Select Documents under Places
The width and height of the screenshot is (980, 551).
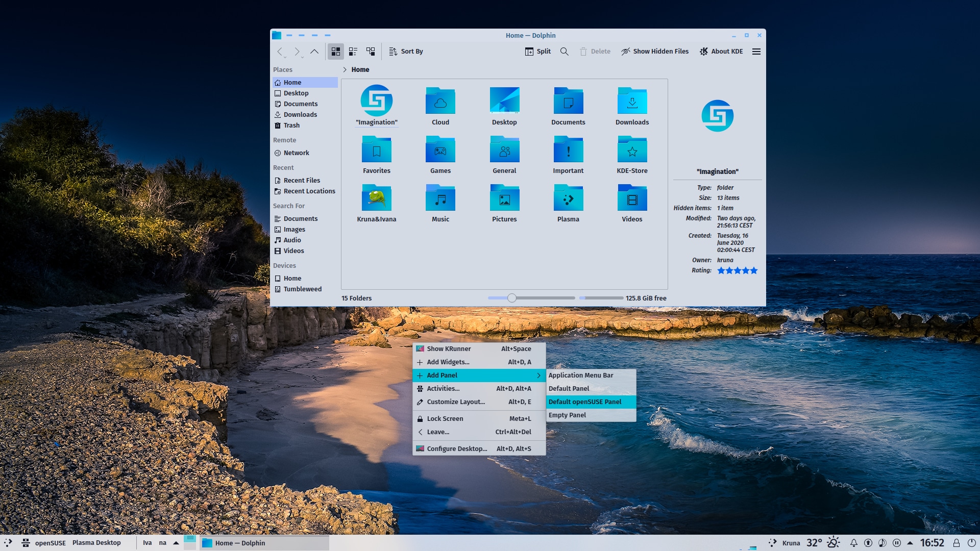[305, 104]
